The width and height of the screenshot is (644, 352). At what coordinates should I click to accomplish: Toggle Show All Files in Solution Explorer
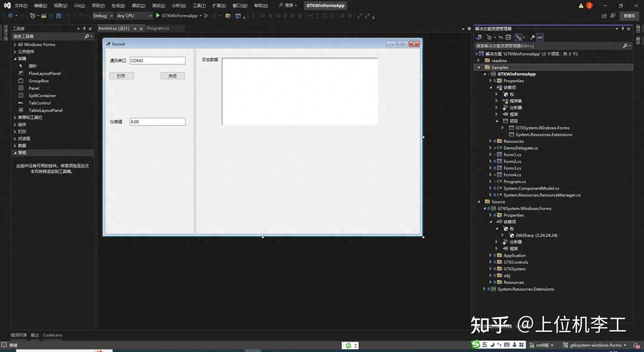tap(519, 37)
